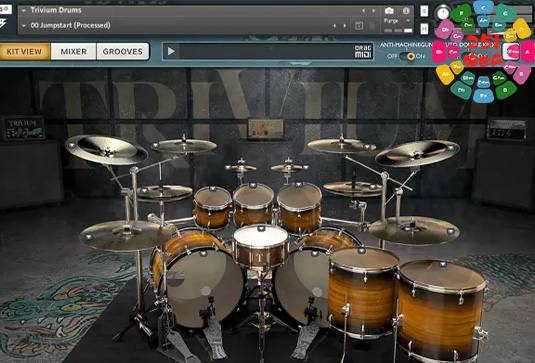Click the master tune knob

point(443,13)
